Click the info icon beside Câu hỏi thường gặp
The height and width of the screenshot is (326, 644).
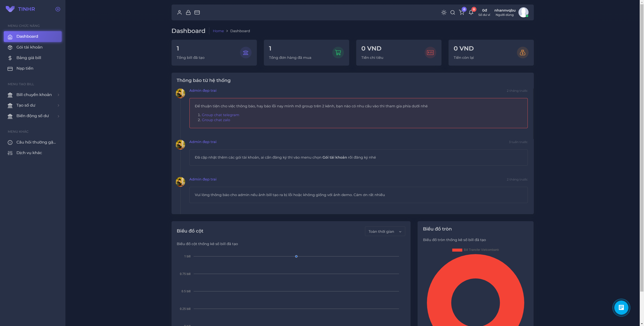pos(10,142)
